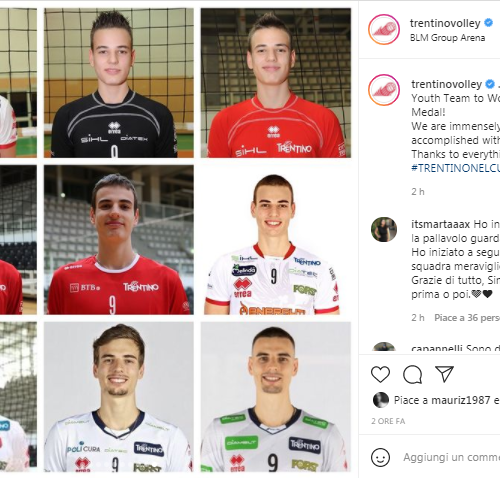Screen dimensions: 500x486
Task: Click the 2 ORE FA post timestamp
Action: [x=388, y=421]
